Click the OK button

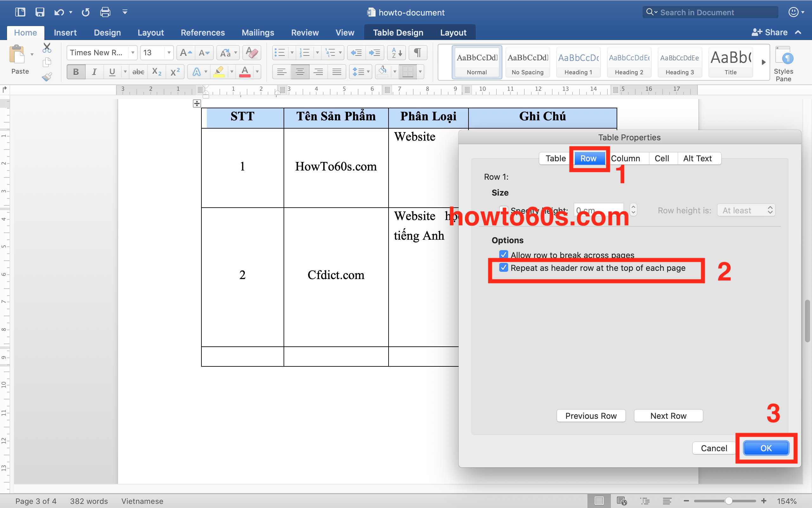pyautogui.click(x=766, y=448)
